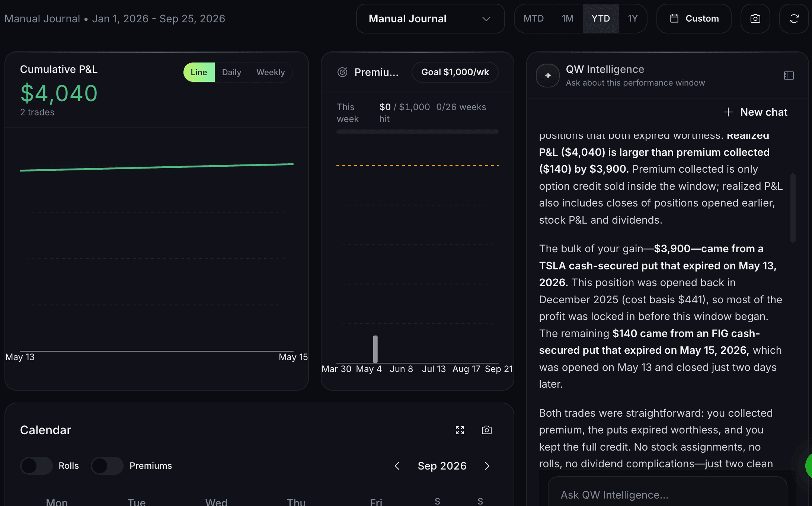Enable the Premiums switch

tap(107, 466)
